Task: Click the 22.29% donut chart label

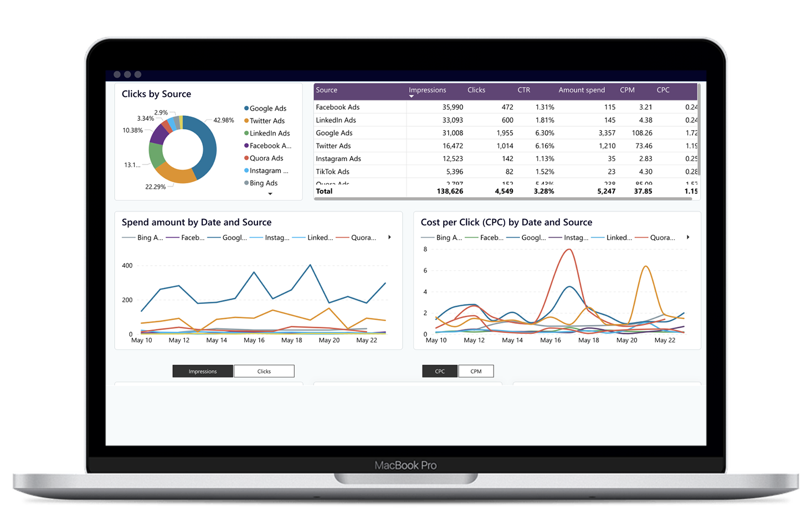Action: click(x=155, y=187)
